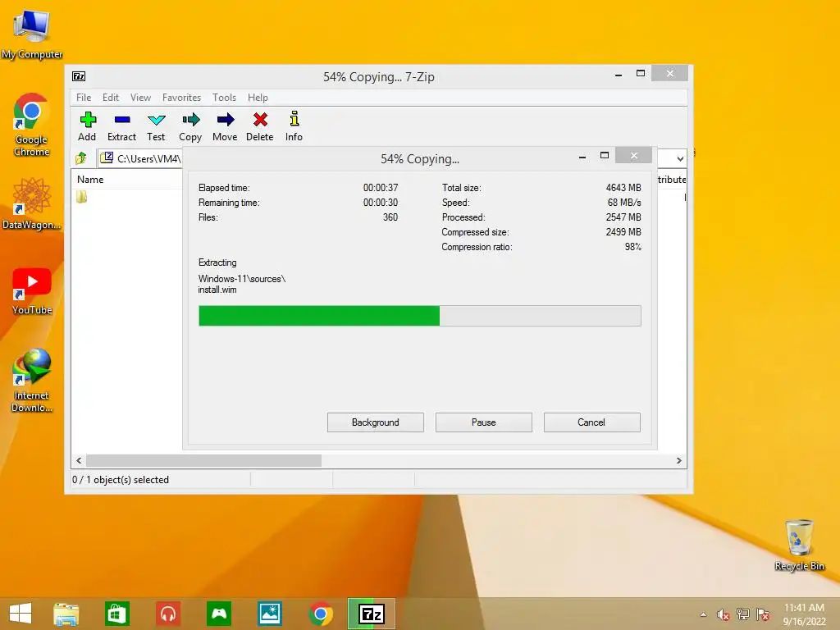Minimize the 54% Copying dialog

point(582,157)
